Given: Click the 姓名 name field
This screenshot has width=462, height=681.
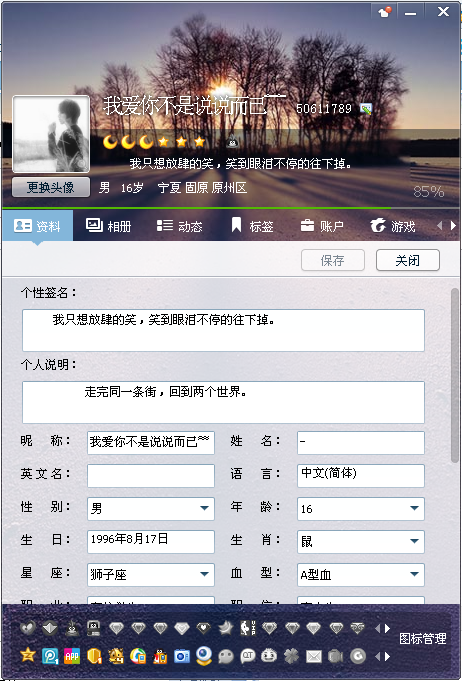Looking at the screenshot, I should (361, 443).
